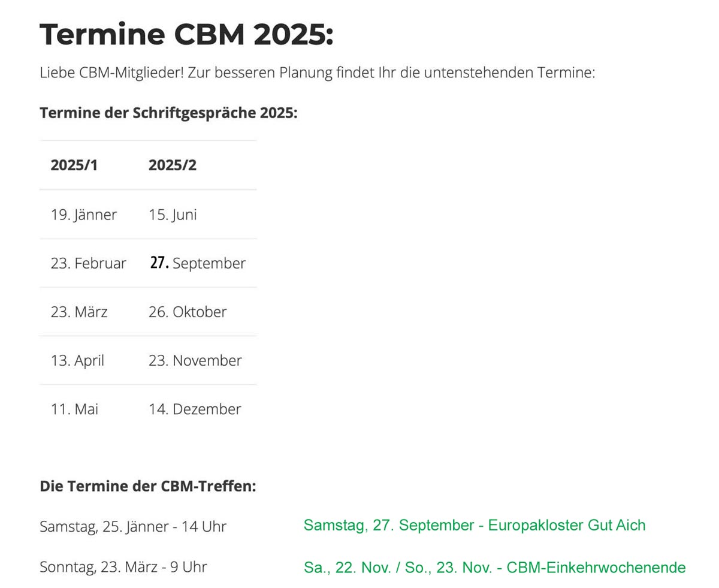Screen dimensions: 719x588
Task: Open the green "CBM-Einkehrwochenende" entry
Action: click(x=494, y=568)
